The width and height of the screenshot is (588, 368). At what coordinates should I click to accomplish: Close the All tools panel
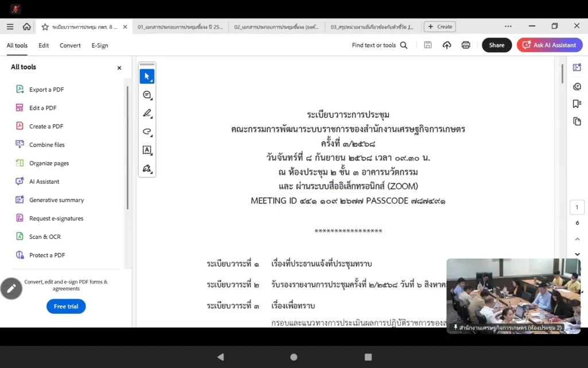click(x=119, y=68)
